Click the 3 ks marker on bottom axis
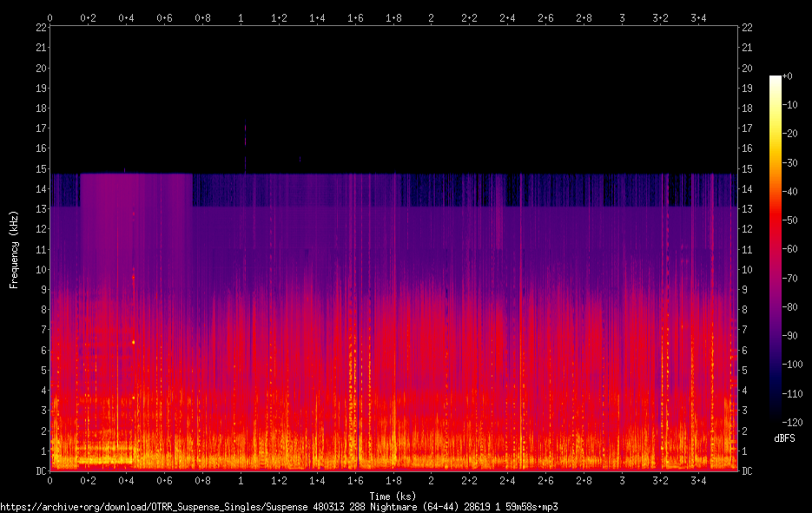The width and height of the screenshot is (812, 513). pos(622,480)
